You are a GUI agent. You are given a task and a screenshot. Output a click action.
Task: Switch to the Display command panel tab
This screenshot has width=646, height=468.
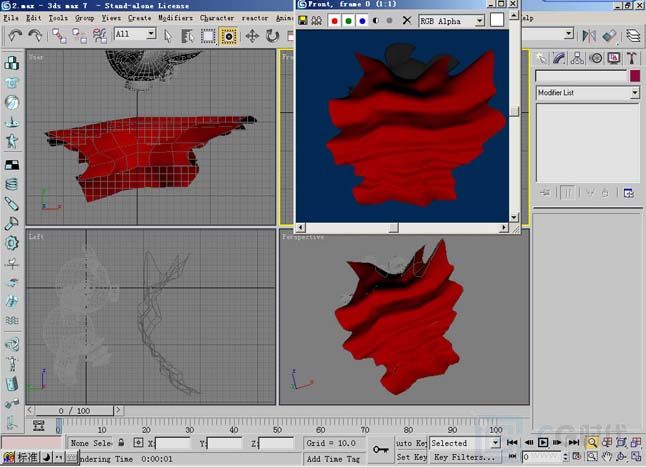point(614,58)
